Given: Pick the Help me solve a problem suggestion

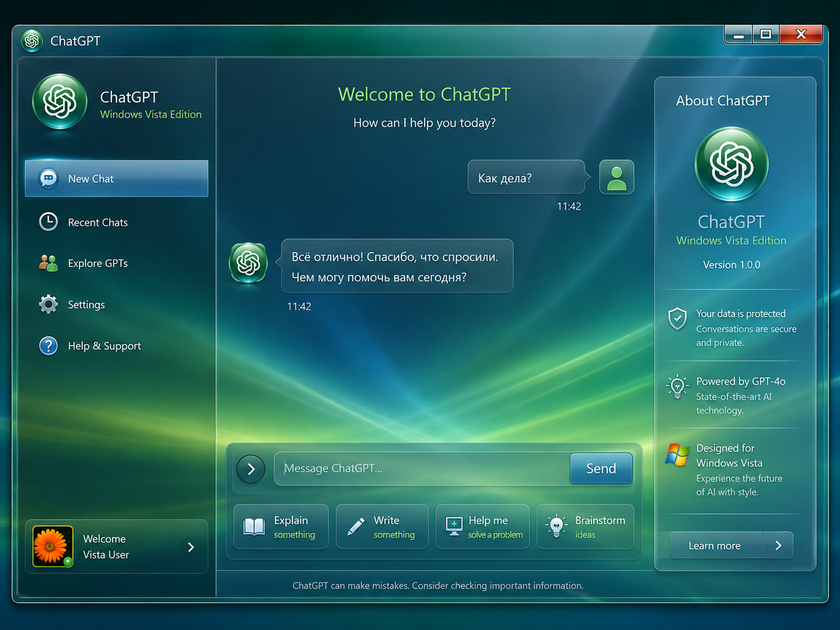Looking at the screenshot, I should coord(483,527).
